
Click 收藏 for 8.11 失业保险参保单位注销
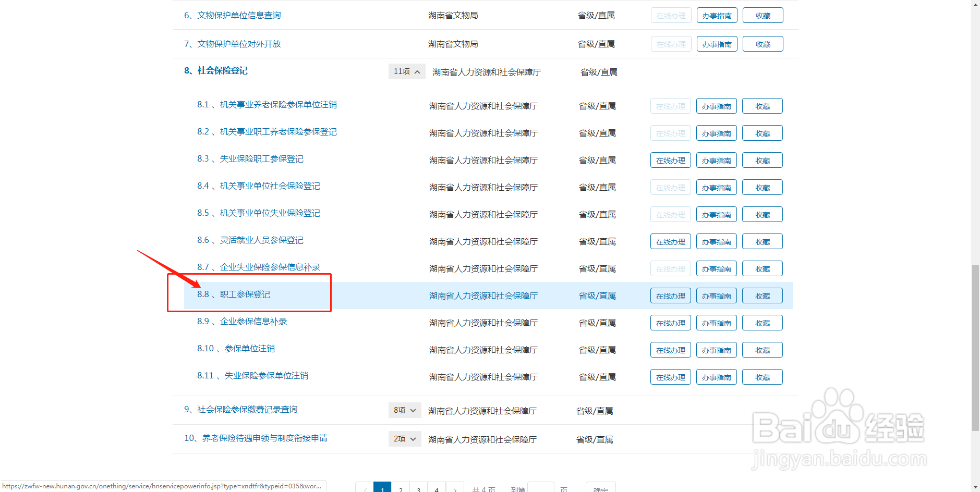click(x=763, y=377)
